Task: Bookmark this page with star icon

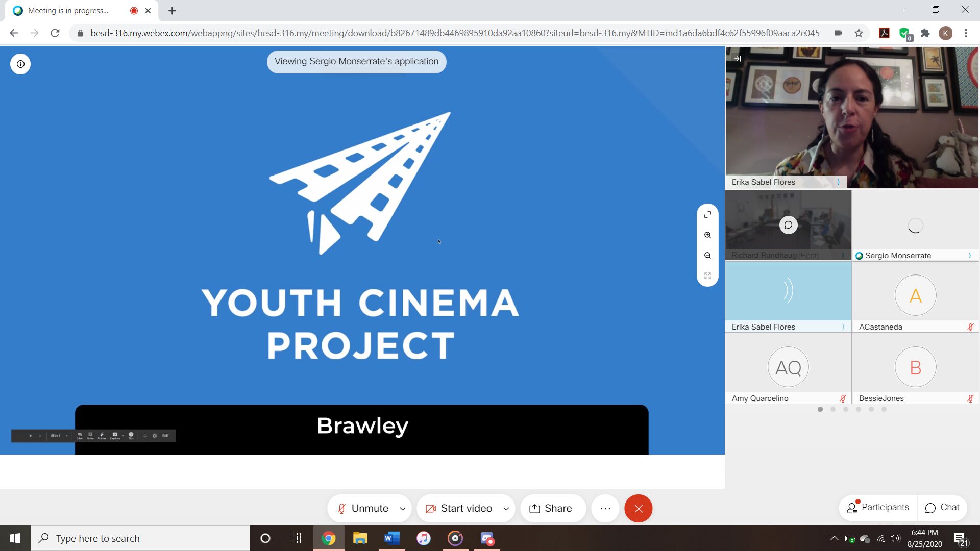Action: coord(859,33)
